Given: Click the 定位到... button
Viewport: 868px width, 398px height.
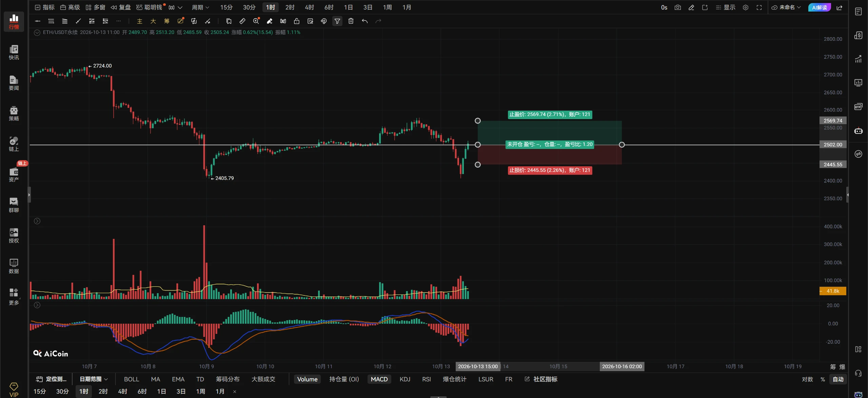Looking at the screenshot, I should pos(51,379).
